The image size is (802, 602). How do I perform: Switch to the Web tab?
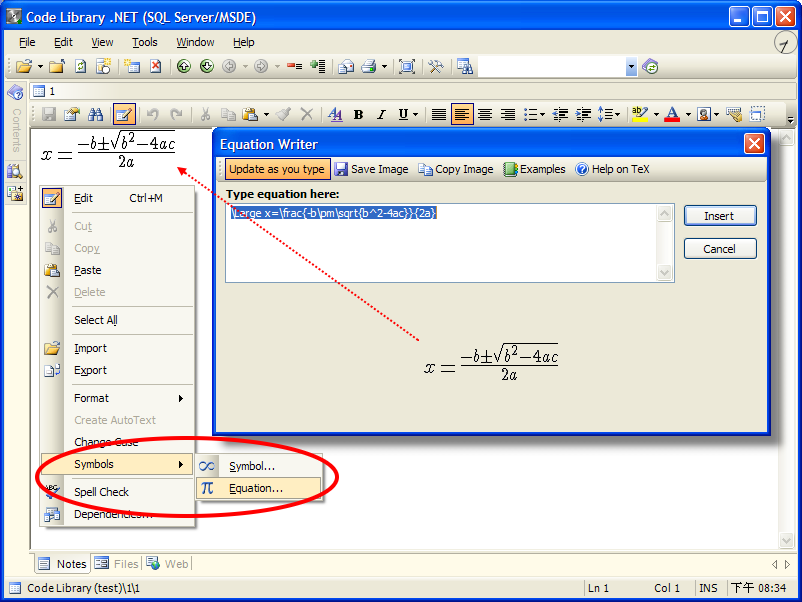(x=168, y=564)
